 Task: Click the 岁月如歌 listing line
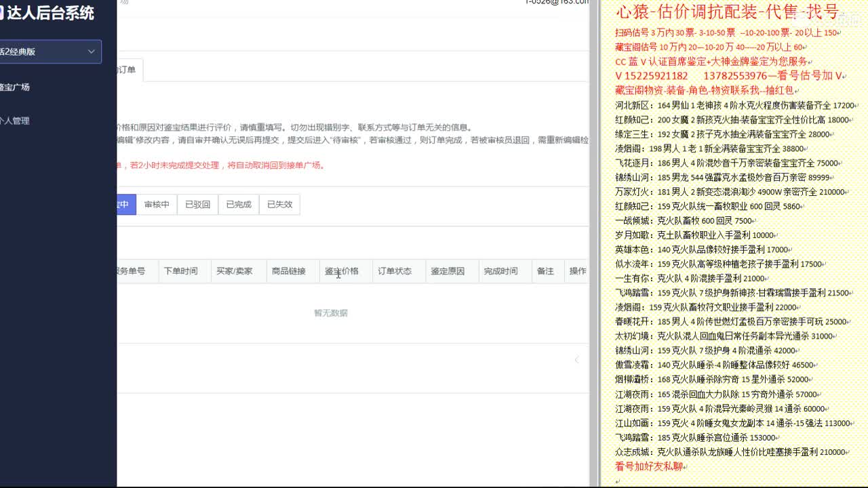(696, 235)
